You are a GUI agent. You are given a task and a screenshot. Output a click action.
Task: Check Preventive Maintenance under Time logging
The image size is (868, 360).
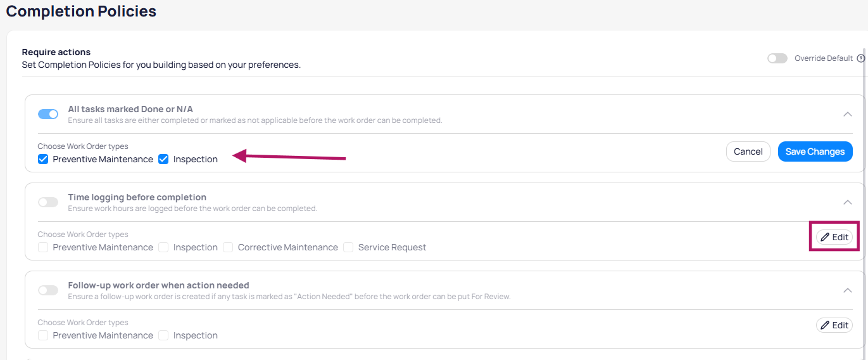click(x=43, y=247)
